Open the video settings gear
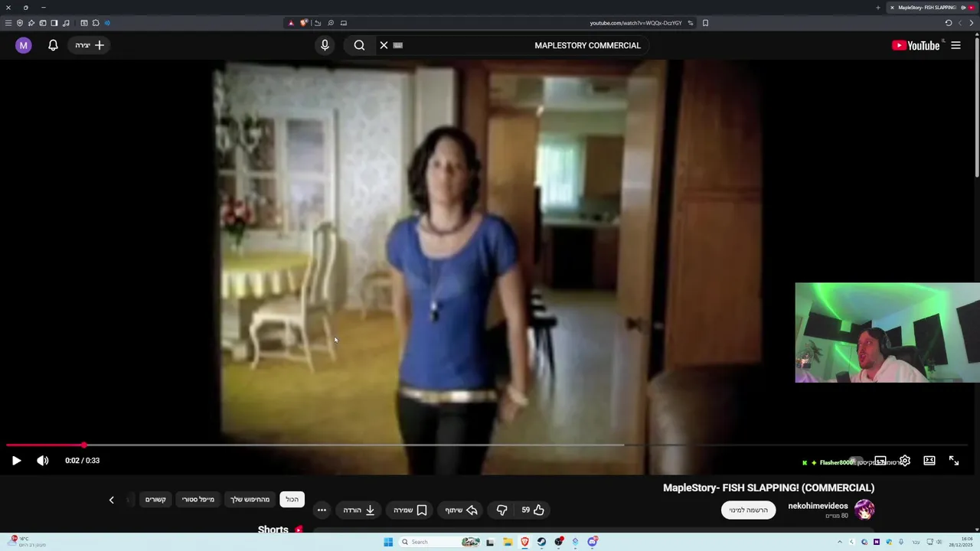Viewport: 980px width, 551px height. tap(905, 461)
